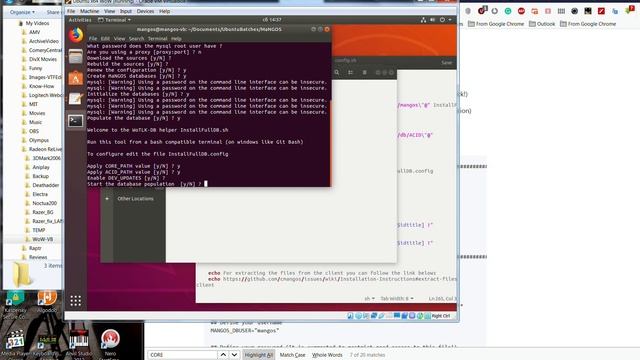Open the Tab Width dropdown in gedit

397,298
